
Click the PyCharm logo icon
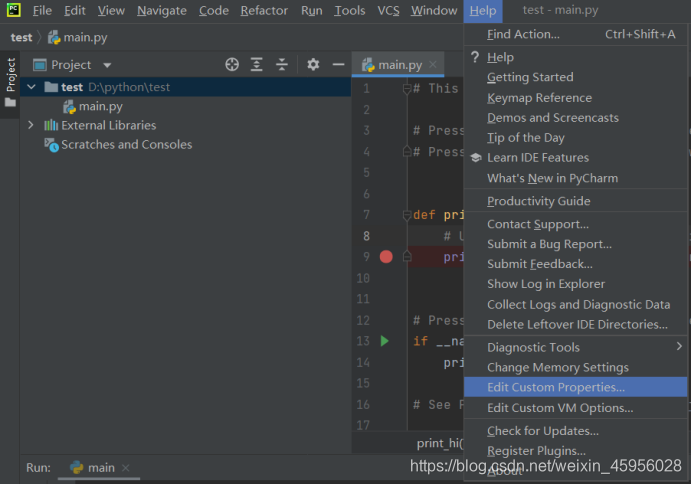pyautogui.click(x=13, y=9)
